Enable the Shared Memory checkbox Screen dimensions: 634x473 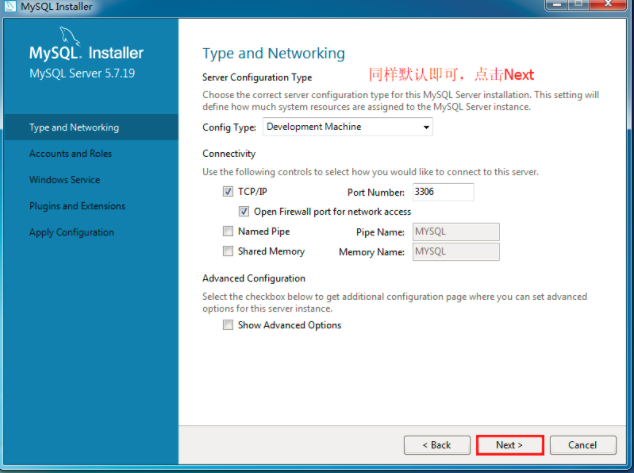[x=228, y=251]
